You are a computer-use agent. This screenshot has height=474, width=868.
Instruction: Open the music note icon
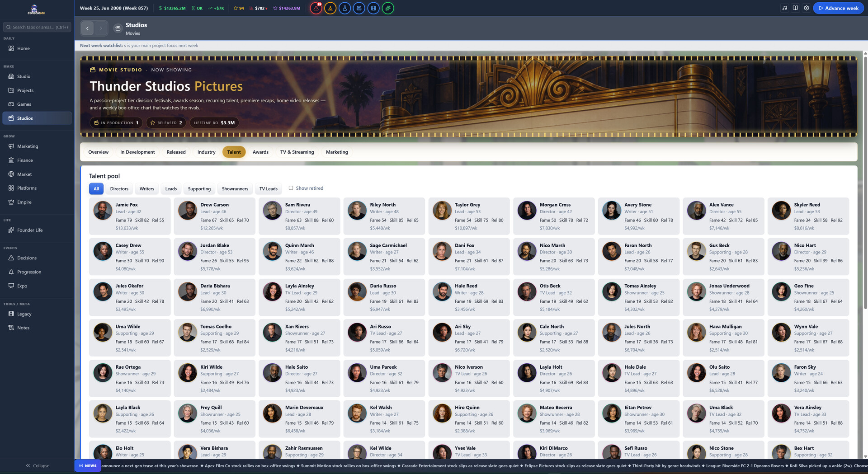(x=784, y=8)
